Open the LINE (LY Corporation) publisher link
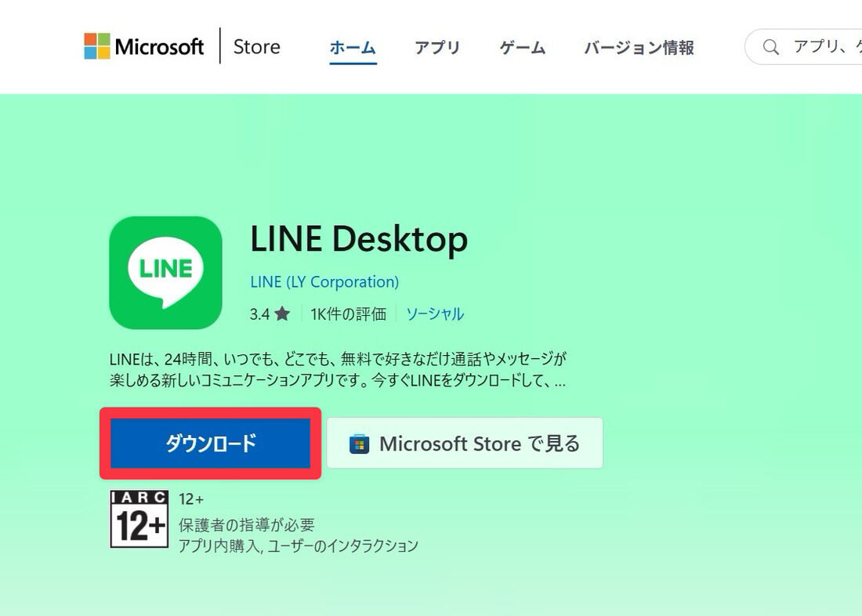 click(x=324, y=281)
